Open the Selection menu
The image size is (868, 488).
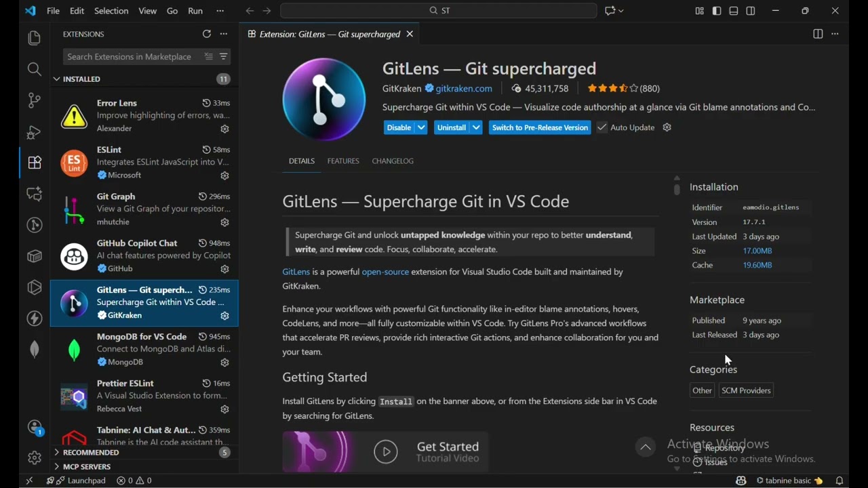click(x=111, y=11)
